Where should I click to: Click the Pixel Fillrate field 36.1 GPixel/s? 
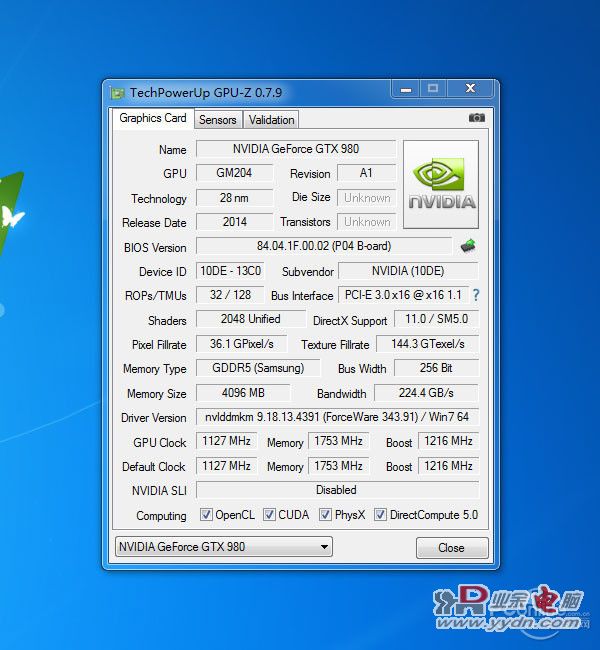[x=241, y=344]
